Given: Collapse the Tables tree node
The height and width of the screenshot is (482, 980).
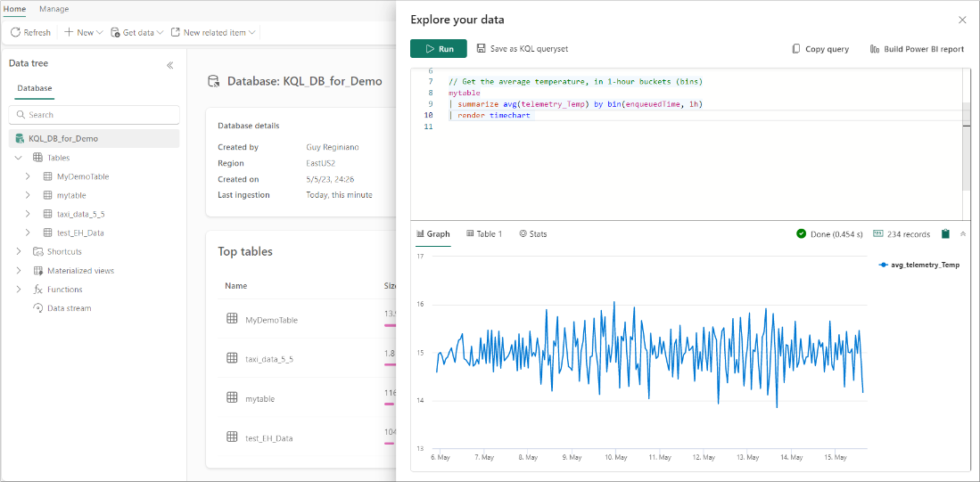Looking at the screenshot, I should (x=18, y=158).
